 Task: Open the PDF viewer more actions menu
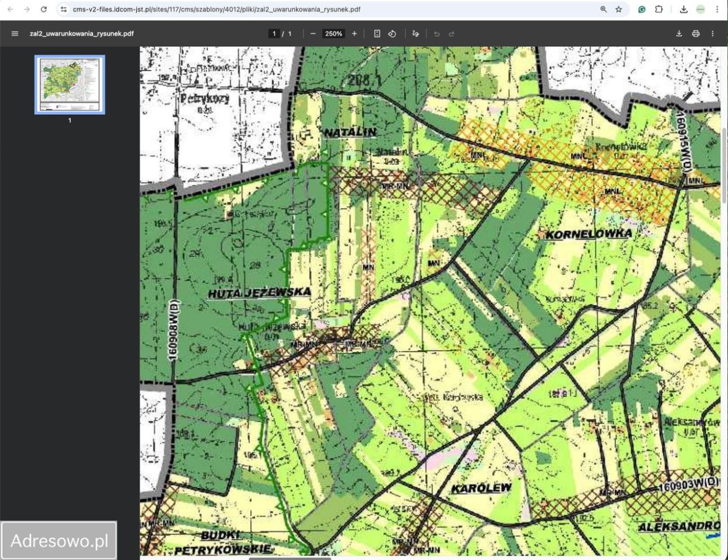[x=712, y=34]
